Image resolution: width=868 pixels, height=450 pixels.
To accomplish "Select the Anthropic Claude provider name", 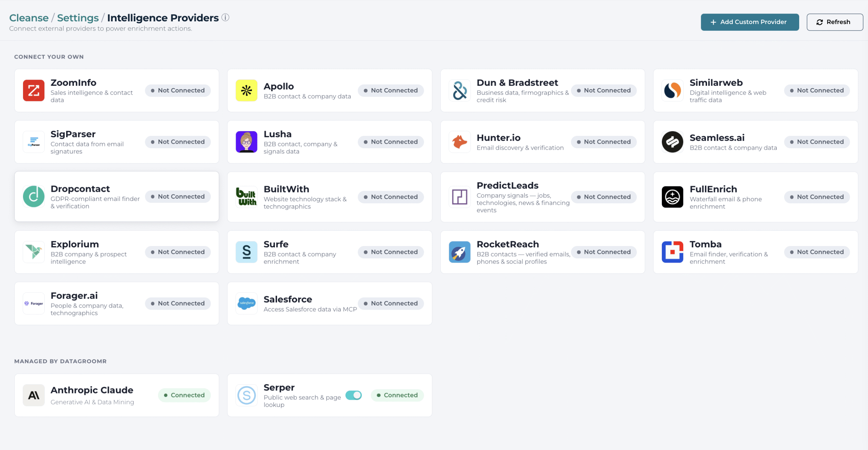I will tap(92, 390).
